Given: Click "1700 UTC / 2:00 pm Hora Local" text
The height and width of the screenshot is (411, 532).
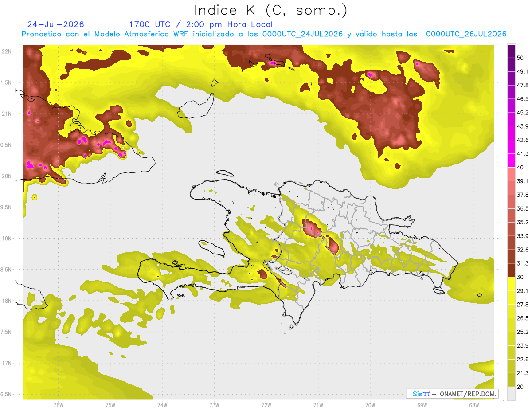Looking at the screenshot, I should (201, 24).
